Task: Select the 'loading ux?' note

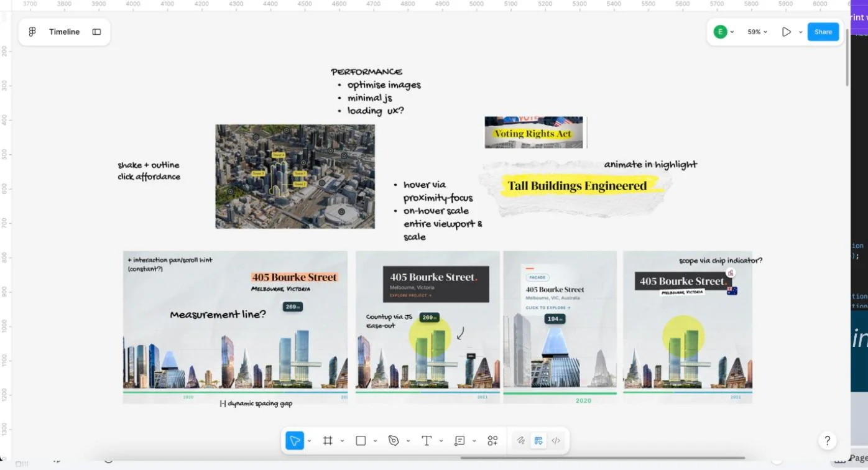Action: coord(376,111)
